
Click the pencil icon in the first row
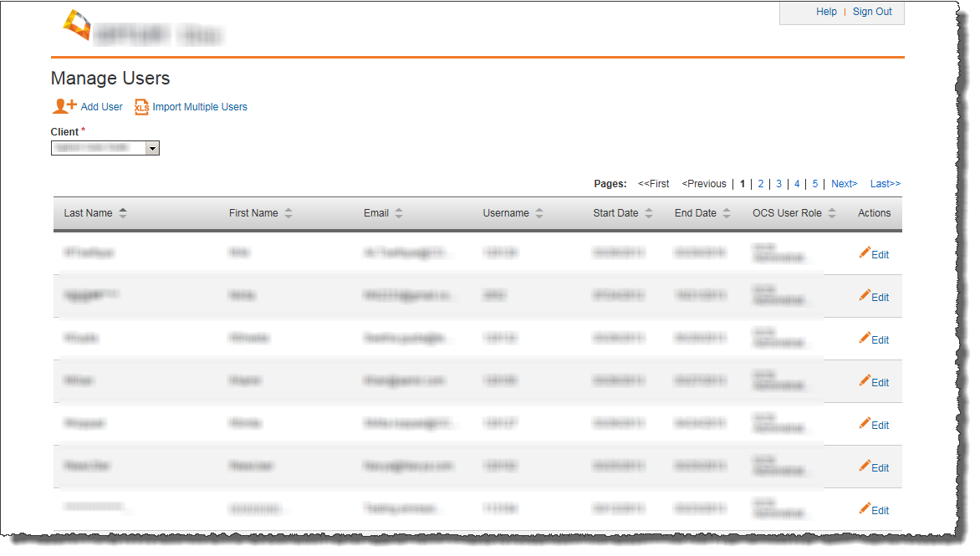click(x=865, y=252)
